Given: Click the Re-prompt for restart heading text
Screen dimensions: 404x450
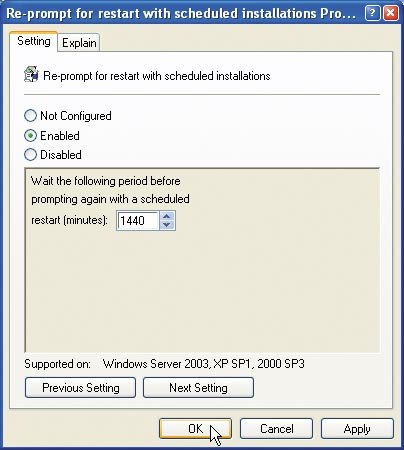Looking at the screenshot, I should [157, 76].
